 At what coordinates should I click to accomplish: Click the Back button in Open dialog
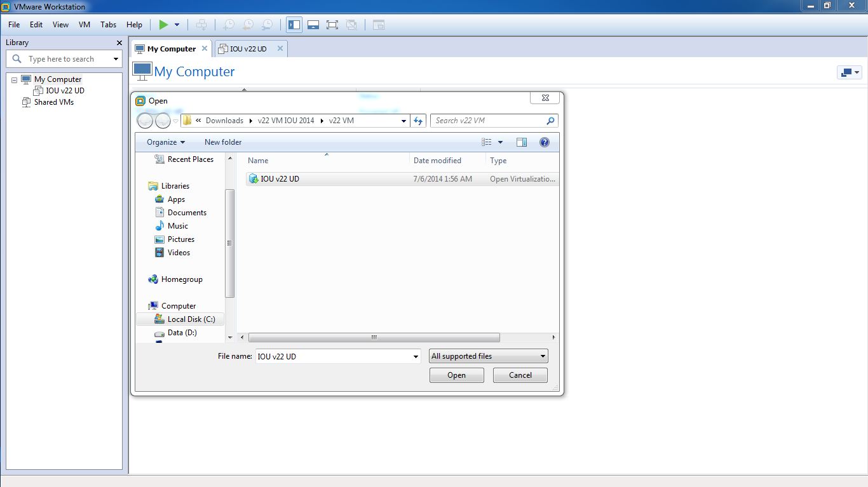[146, 121]
